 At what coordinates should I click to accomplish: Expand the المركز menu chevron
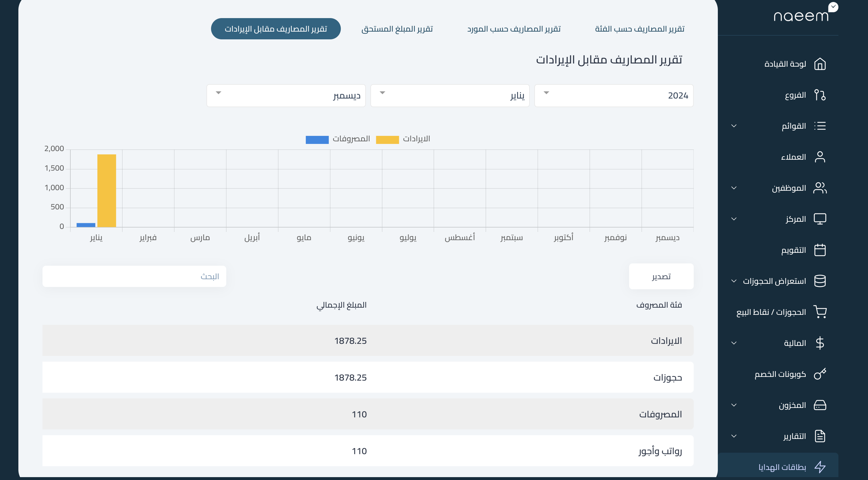pos(734,219)
